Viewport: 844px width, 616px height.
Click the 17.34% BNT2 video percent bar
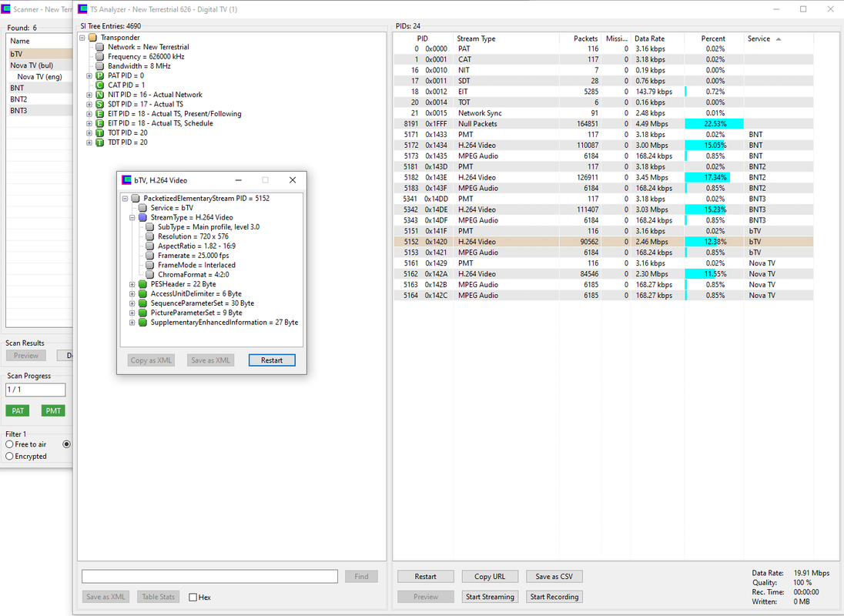click(707, 178)
